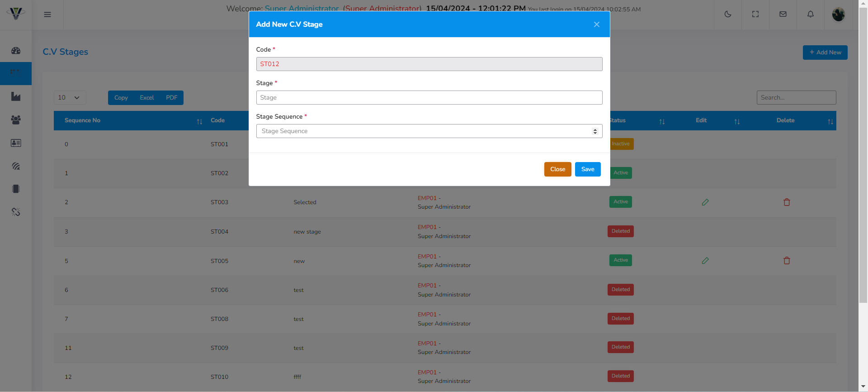Open the mail envelope icon
Image resolution: width=868 pixels, height=392 pixels.
[783, 14]
